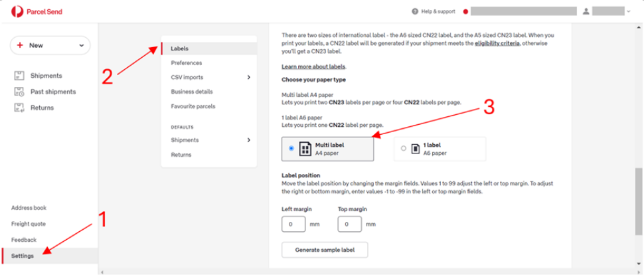Click the Help & support question icon

click(x=415, y=11)
